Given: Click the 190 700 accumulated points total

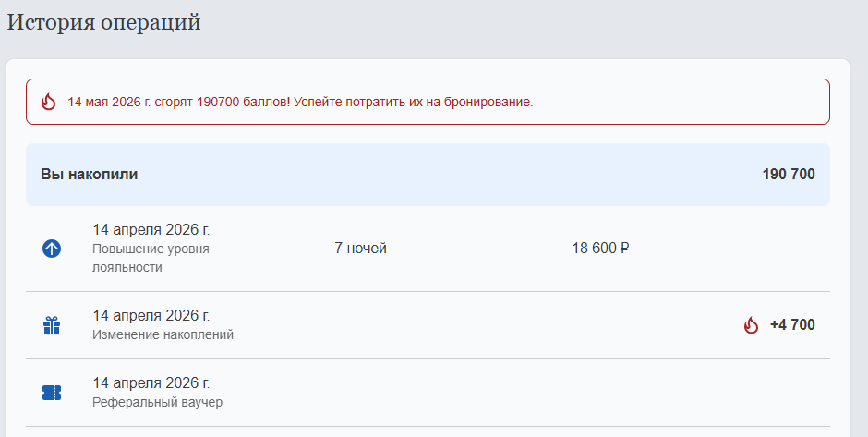Looking at the screenshot, I should pos(788,174).
